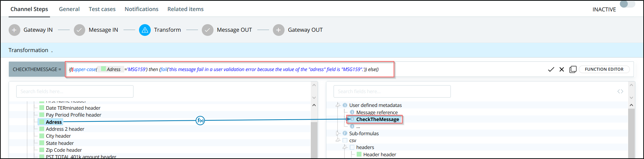Click the left panel search fields box
This screenshot has height=159, width=644.
click(x=75, y=91)
